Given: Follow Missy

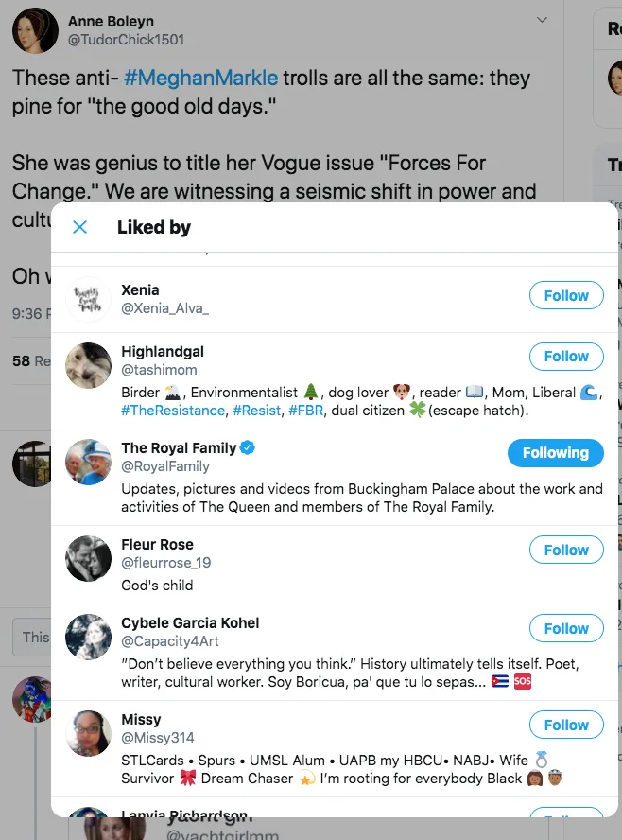Looking at the screenshot, I should (565, 726).
